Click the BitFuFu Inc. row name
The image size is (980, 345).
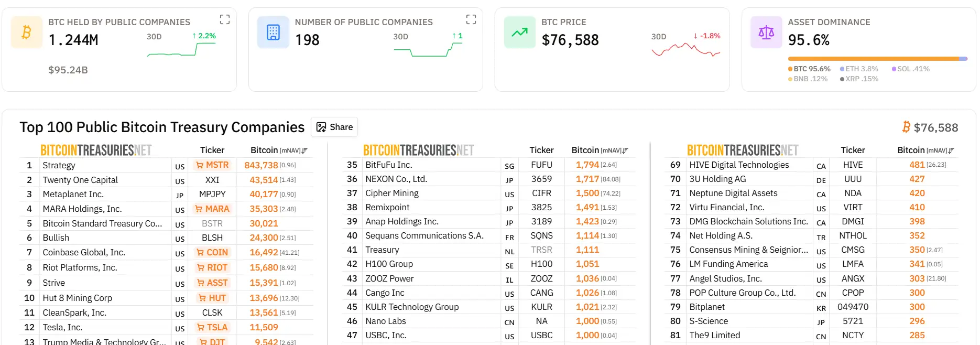tap(389, 165)
